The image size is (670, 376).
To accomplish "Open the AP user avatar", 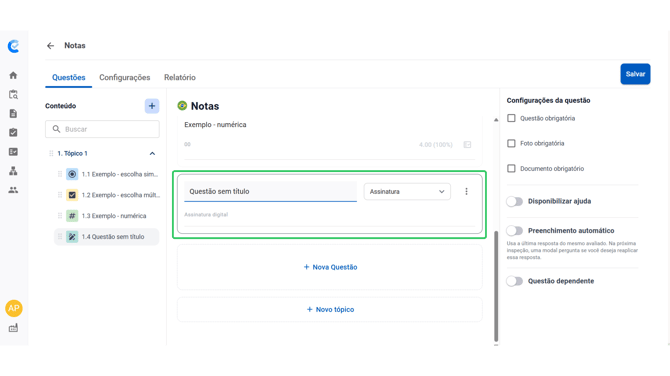I will 14,308.
